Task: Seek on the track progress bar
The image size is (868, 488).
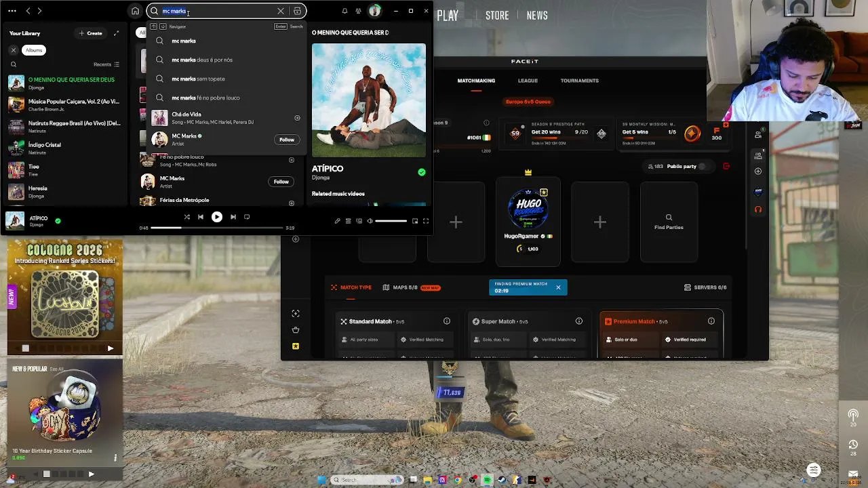Action: (217, 228)
